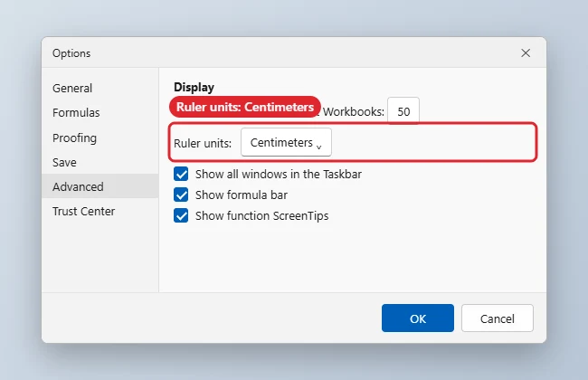Toggle the Show formula bar checkbox
The height and width of the screenshot is (380, 588).
pos(181,195)
